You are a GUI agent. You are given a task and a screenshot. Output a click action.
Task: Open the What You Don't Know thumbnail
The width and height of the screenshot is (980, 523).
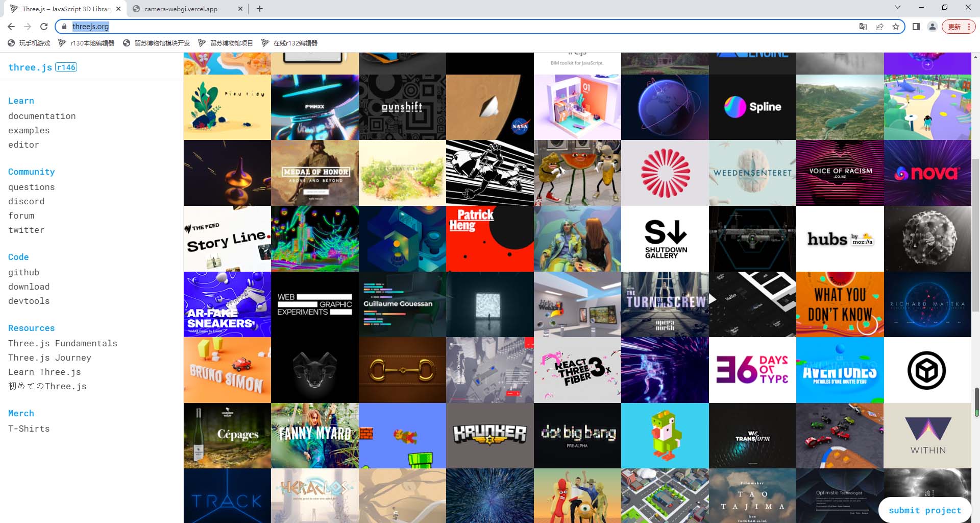point(840,304)
